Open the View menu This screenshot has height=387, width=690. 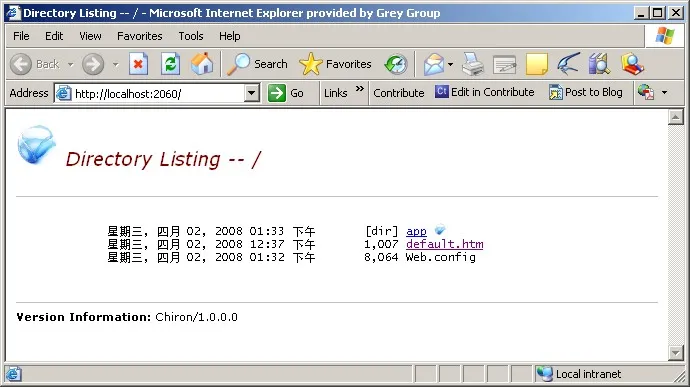click(x=90, y=36)
